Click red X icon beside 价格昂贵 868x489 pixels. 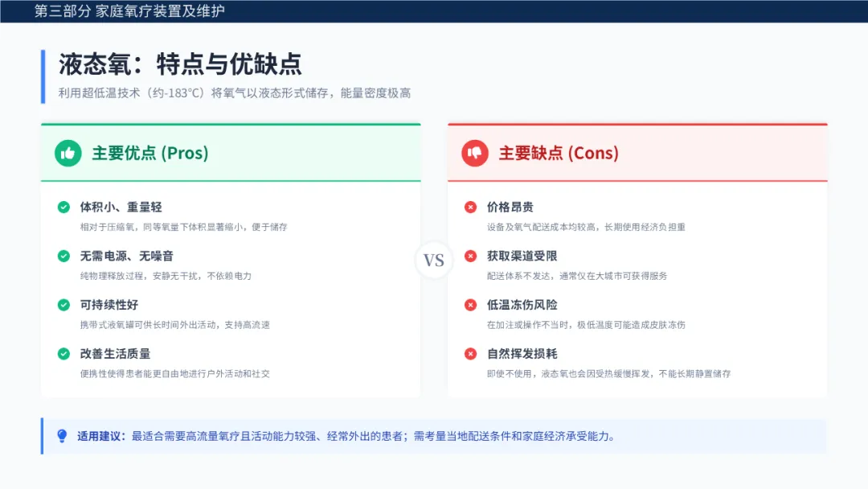471,208
